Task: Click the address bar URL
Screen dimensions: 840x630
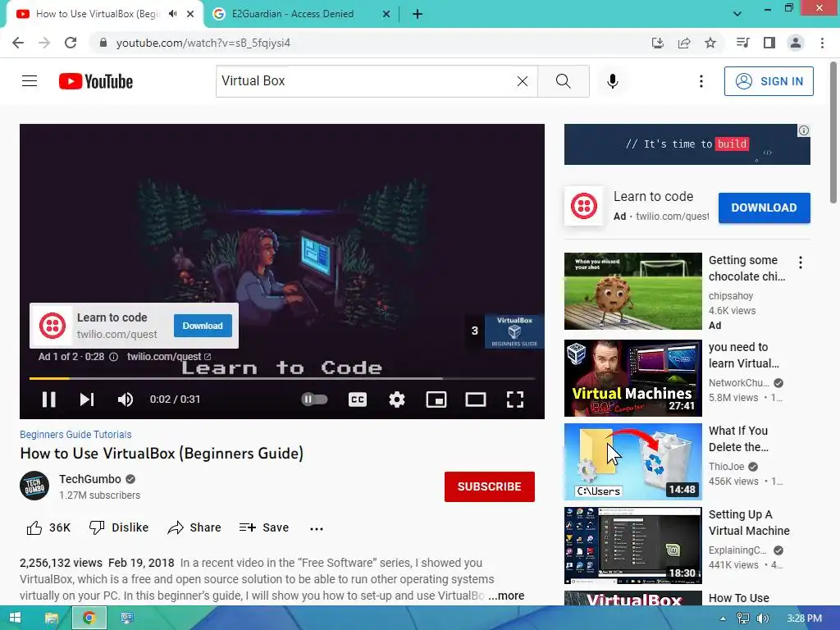Action: [203, 43]
